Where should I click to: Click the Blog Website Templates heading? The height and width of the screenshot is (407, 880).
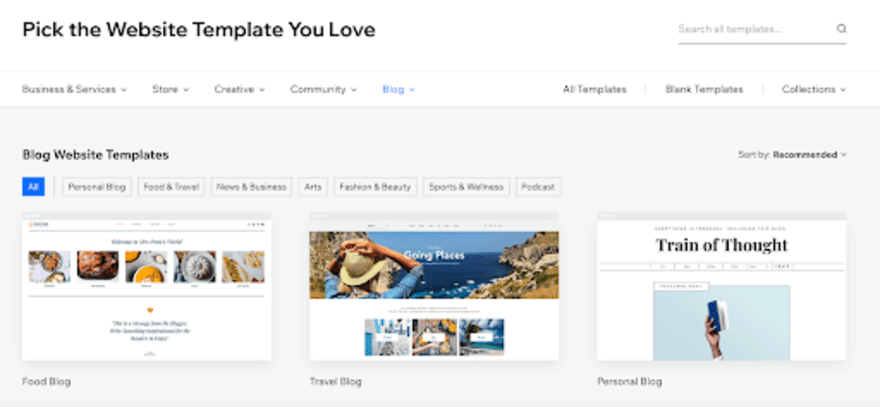(x=95, y=155)
